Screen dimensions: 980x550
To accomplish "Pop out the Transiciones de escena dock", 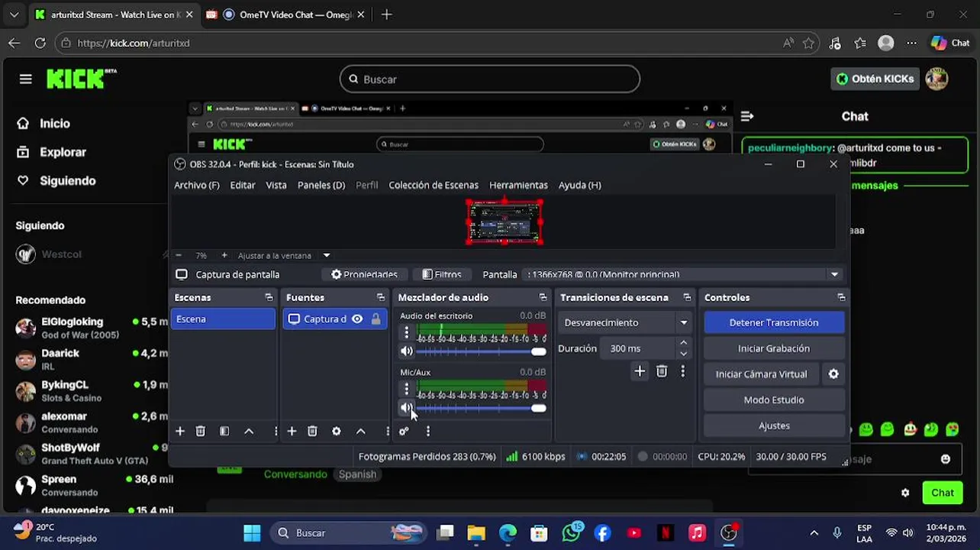I will tap(687, 297).
